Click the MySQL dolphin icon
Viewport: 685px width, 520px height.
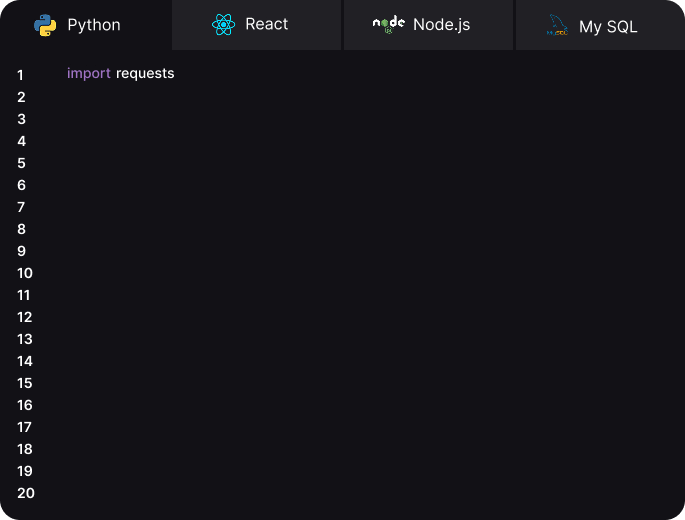click(557, 25)
